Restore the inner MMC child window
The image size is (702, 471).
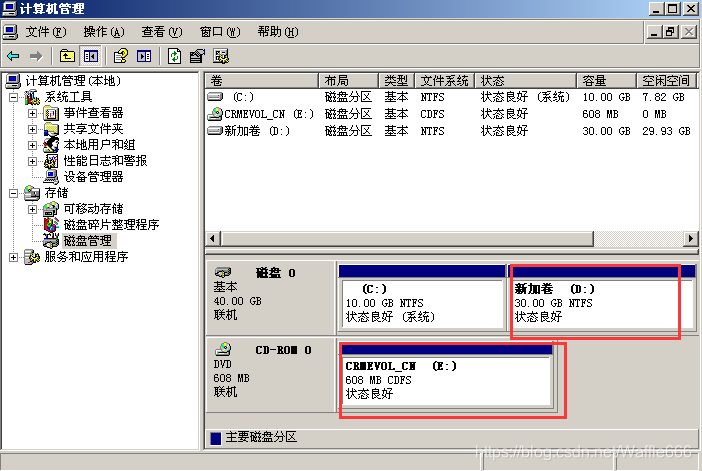(x=670, y=32)
